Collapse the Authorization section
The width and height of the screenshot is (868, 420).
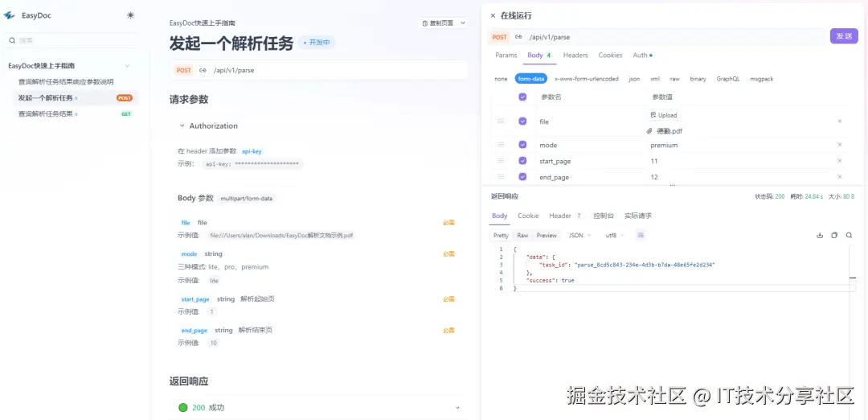[x=182, y=126]
